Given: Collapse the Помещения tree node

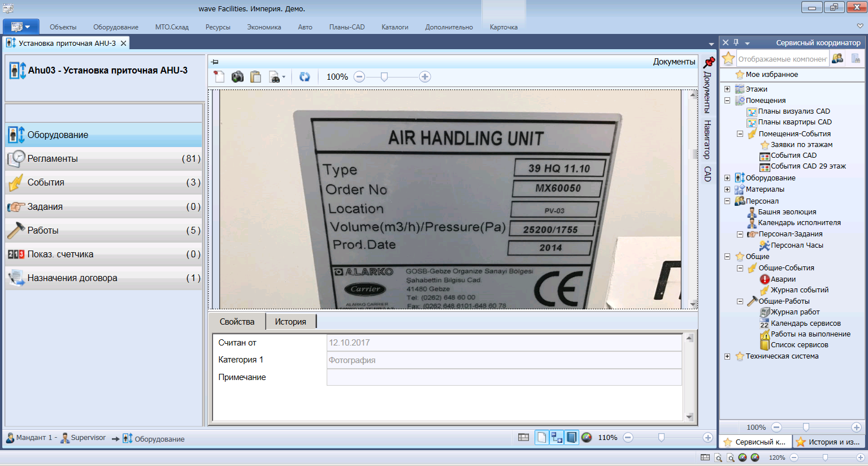Looking at the screenshot, I should [728, 101].
